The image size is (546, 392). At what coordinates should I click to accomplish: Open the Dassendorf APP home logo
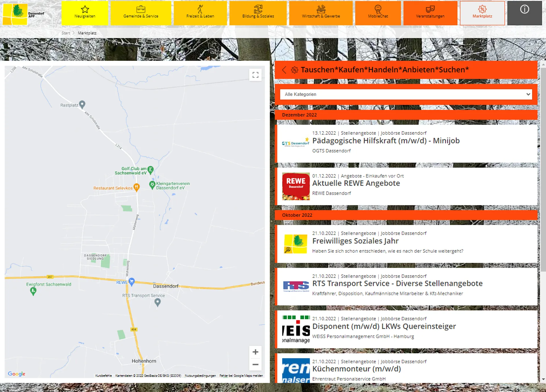pyautogui.click(x=24, y=14)
